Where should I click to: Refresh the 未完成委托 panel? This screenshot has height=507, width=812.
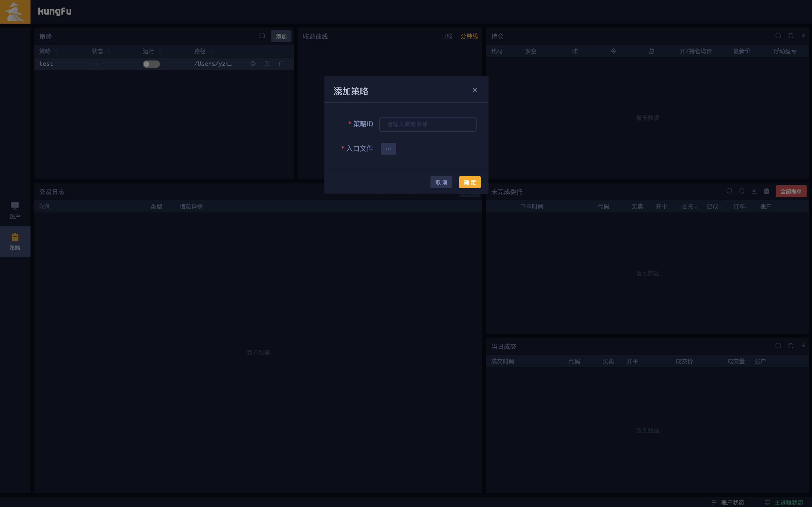point(742,191)
